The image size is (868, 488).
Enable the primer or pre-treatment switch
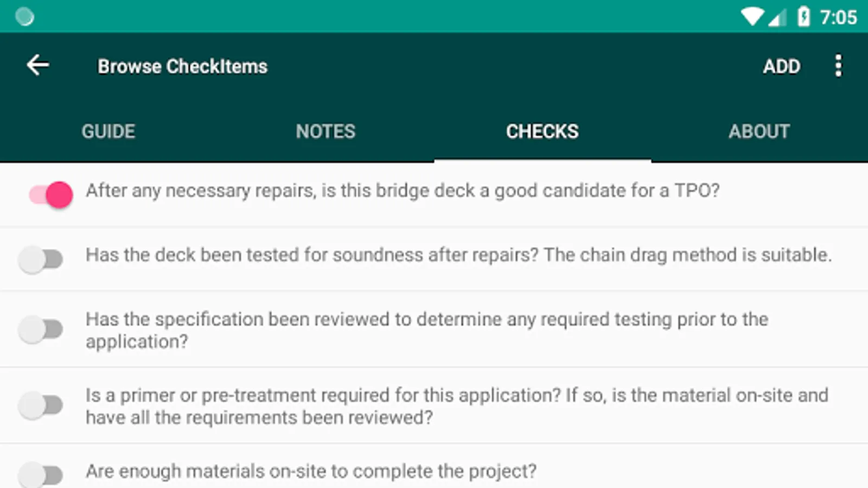click(41, 405)
